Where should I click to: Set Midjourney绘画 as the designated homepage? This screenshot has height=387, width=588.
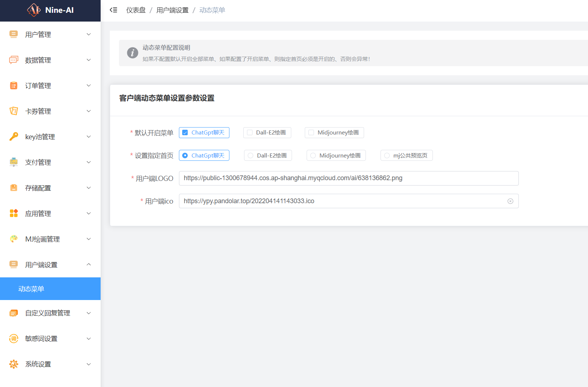[313, 156]
